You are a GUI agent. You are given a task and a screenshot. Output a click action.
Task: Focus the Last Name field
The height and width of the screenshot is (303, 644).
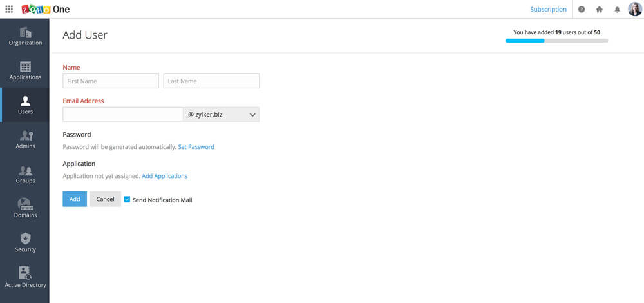tap(211, 81)
